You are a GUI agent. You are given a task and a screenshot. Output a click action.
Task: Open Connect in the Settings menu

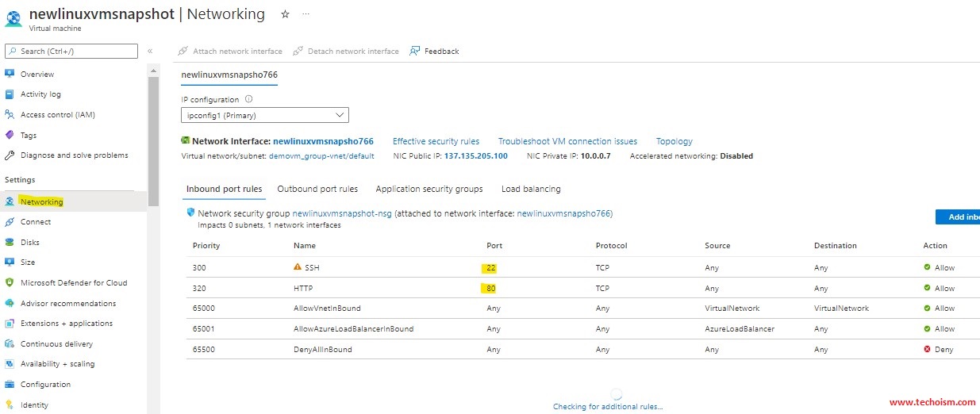36,221
